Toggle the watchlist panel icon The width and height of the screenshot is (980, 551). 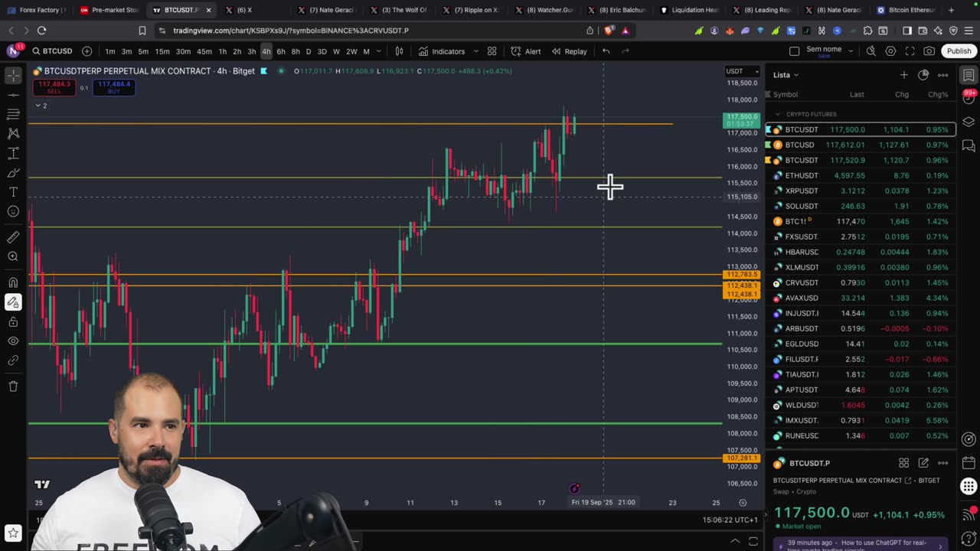[x=969, y=75]
